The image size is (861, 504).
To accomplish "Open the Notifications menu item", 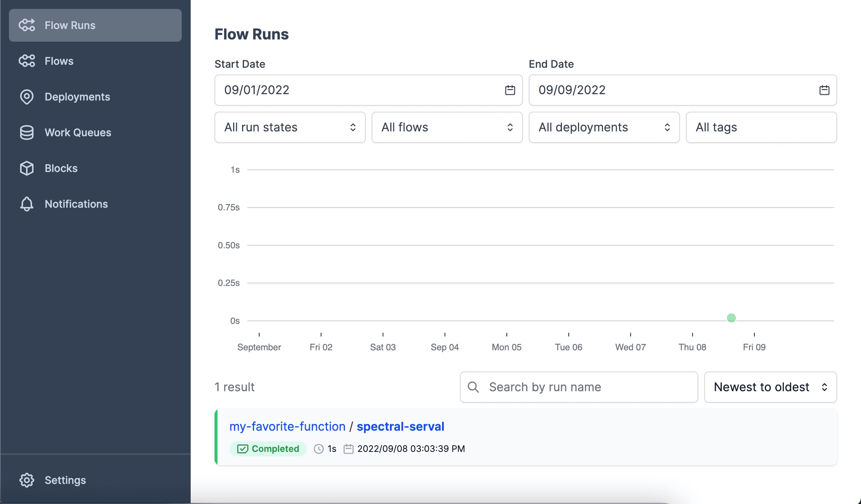I will (x=76, y=204).
